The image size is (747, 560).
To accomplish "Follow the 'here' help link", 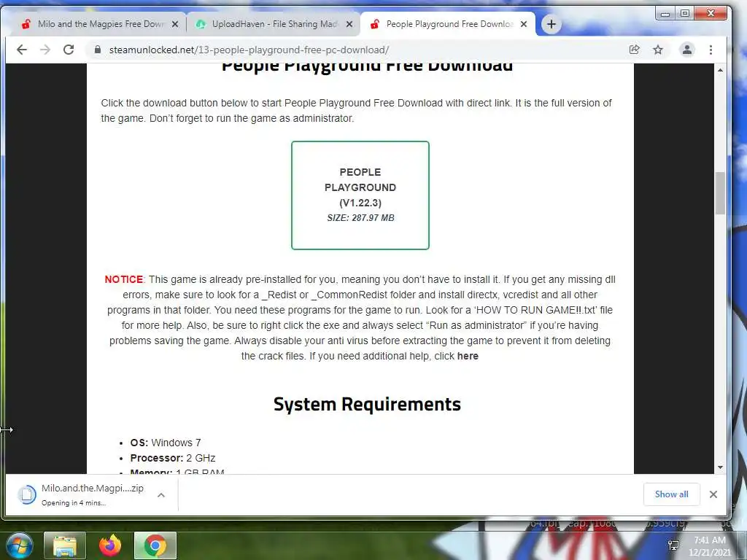I will tap(468, 356).
